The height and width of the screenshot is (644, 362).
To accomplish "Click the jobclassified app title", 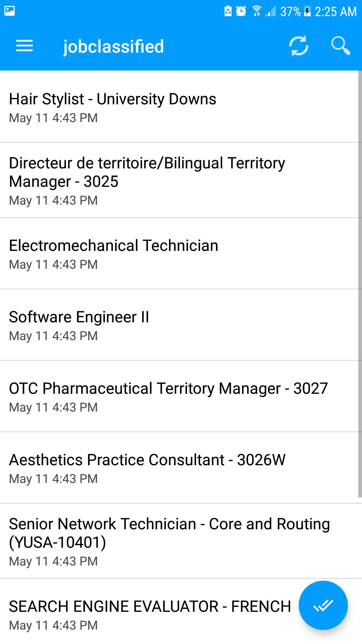I will [x=114, y=46].
